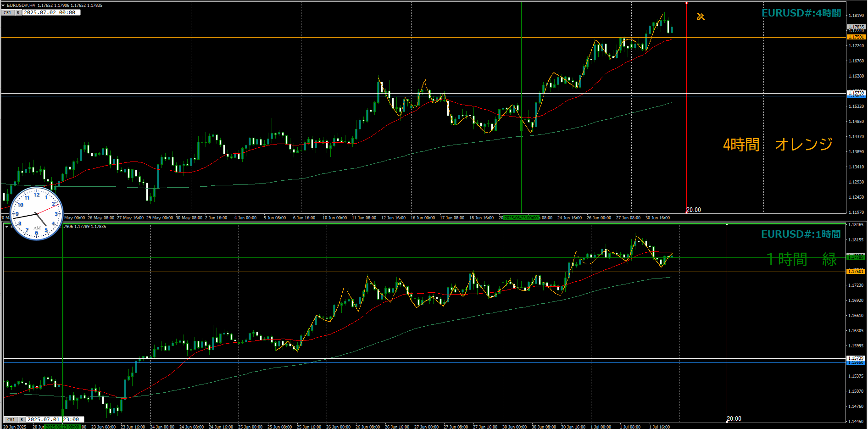Viewport: 868px width, 429px height.
Task: Select the blue 1.15650 price label on 1-hour axis
Action: (856, 362)
